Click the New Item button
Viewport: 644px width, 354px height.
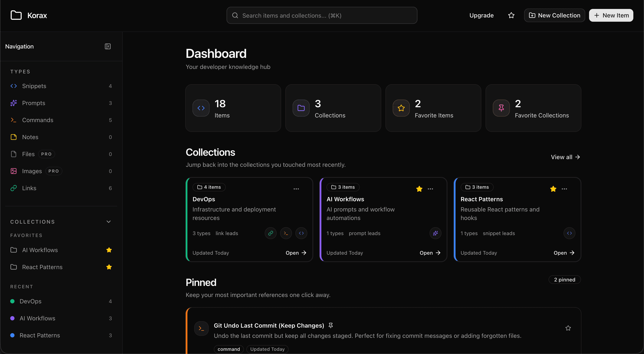(611, 15)
